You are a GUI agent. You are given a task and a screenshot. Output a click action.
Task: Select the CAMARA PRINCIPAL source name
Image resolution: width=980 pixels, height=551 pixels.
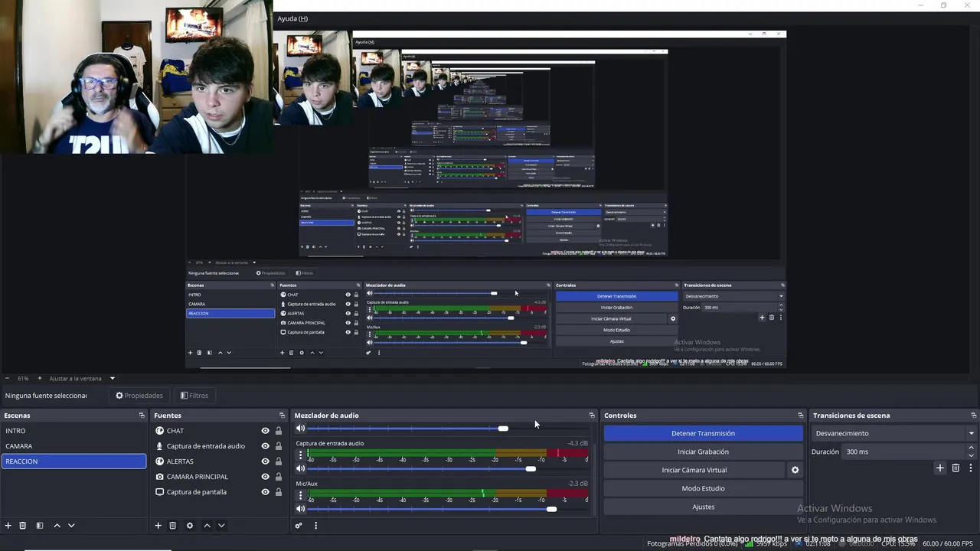tap(198, 477)
